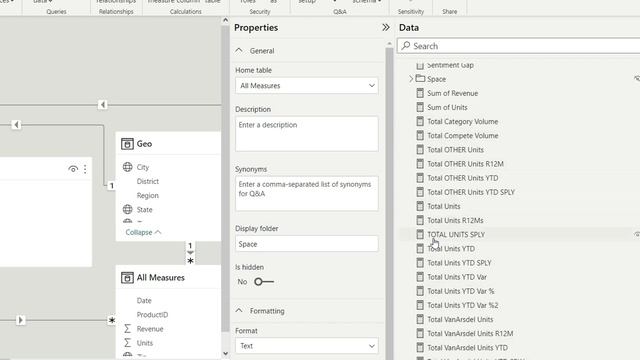Select Total OTHER Units YTD SPLY measure
Screen dimensions: 640x360
click(x=471, y=192)
